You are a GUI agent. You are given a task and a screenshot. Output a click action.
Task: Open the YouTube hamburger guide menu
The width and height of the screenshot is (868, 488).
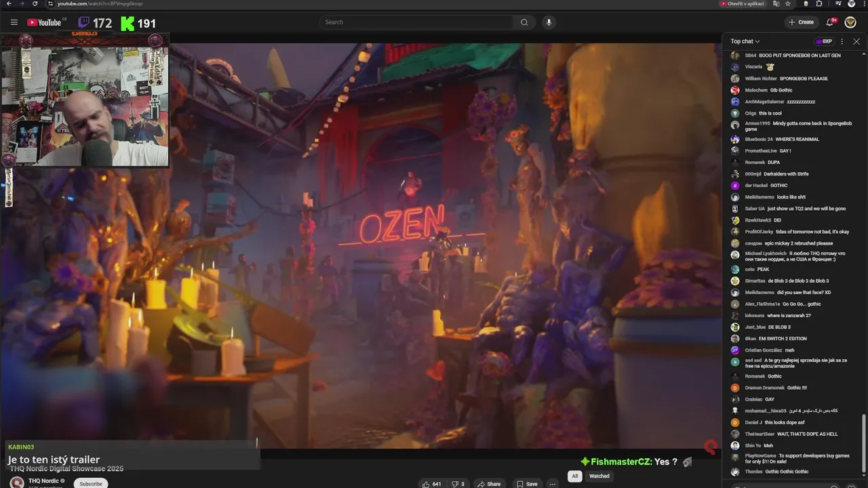14,22
